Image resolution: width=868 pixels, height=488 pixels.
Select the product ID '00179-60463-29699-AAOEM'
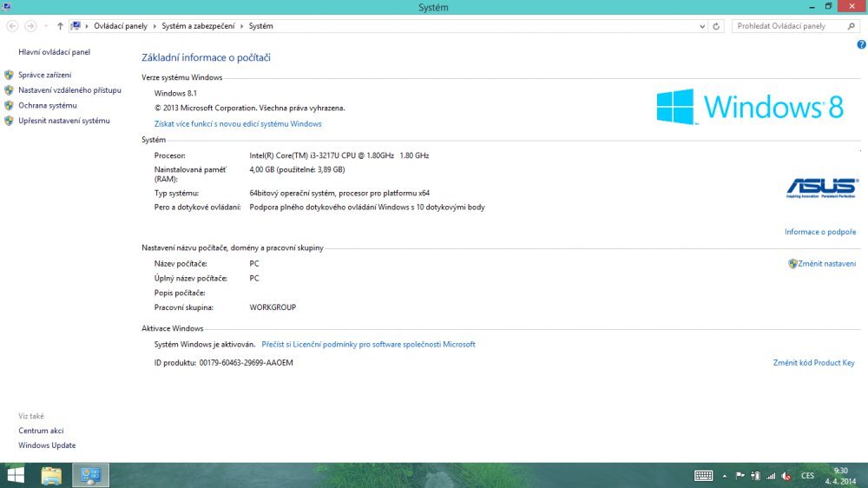247,363
